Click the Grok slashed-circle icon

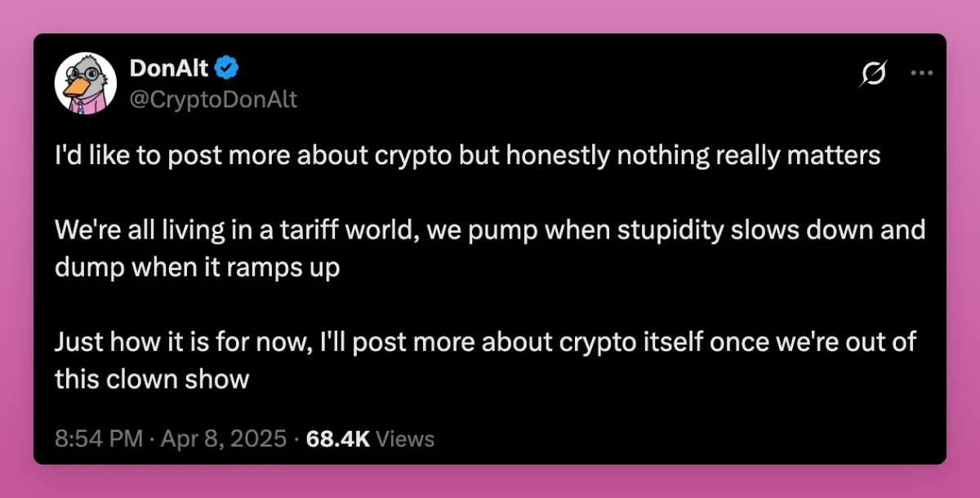pyautogui.click(x=873, y=74)
